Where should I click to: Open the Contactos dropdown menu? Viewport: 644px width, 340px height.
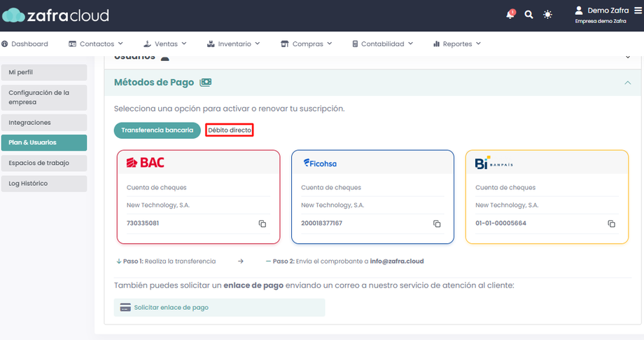[96, 44]
